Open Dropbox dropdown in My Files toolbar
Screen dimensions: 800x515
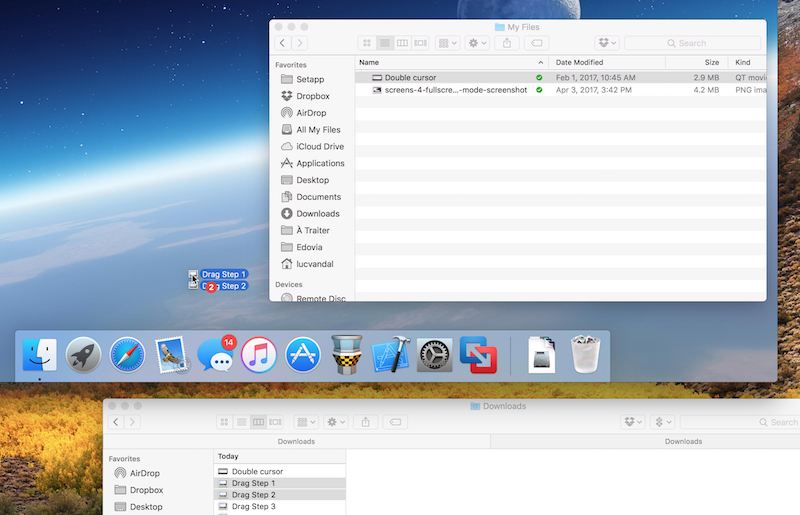coord(607,43)
